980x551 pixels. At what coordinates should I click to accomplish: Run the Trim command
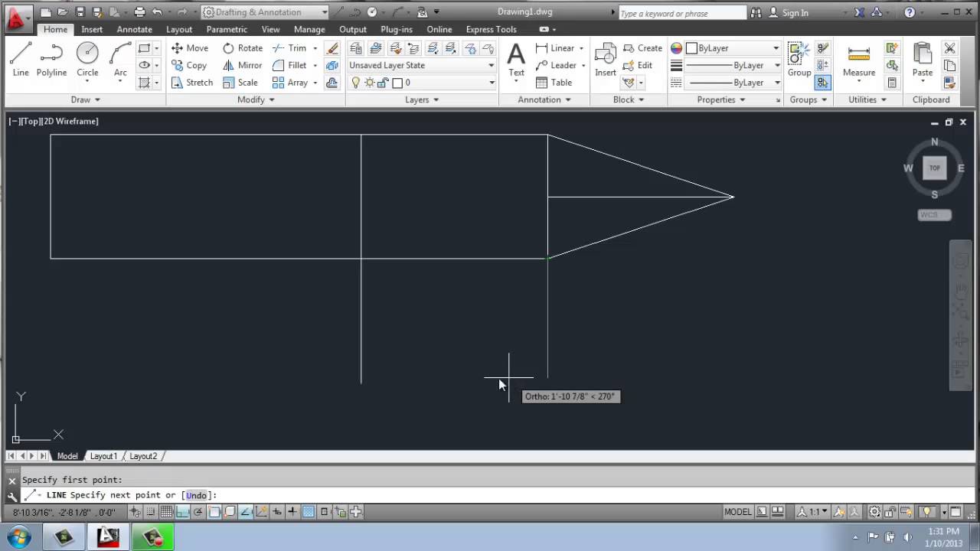(289, 47)
